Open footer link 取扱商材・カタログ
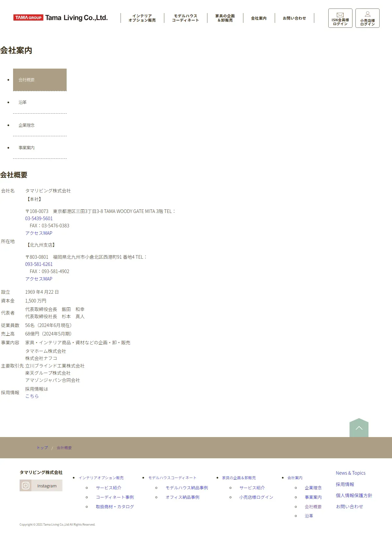This screenshot has height=538, width=392. coord(115,507)
